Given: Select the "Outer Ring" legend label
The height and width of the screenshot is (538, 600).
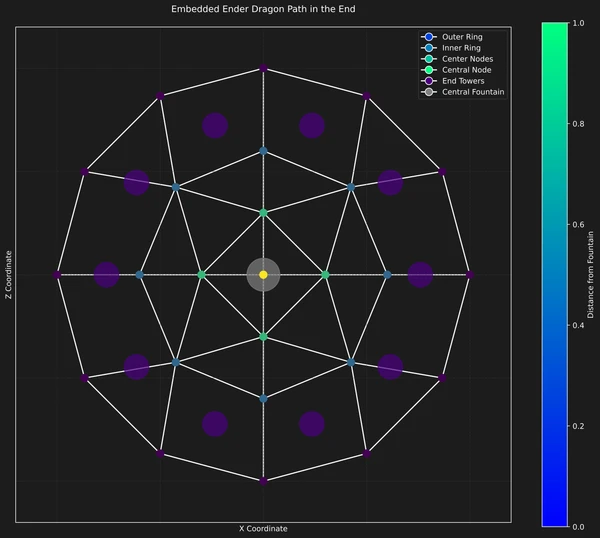Looking at the screenshot, I should (x=462, y=37).
